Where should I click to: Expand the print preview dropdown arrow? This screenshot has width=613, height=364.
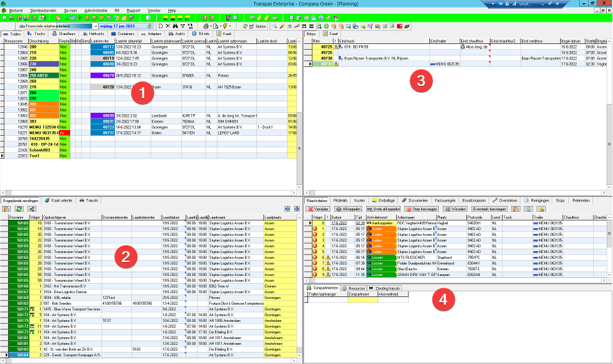pos(221,26)
